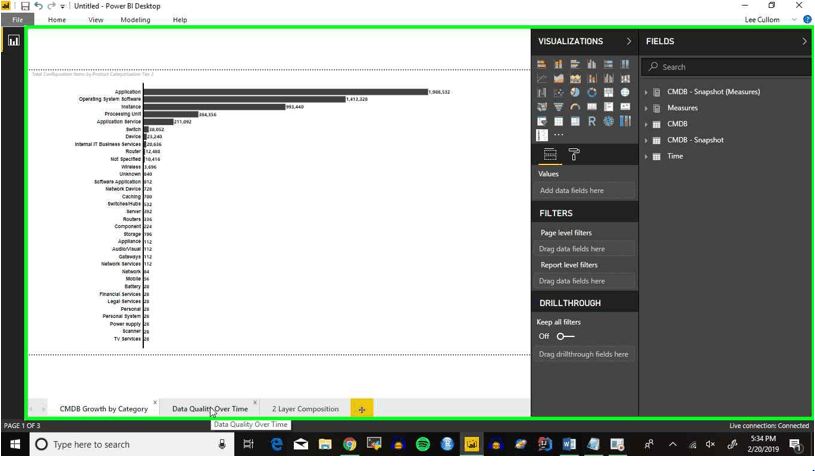
Task: Save the report from the title bar
Action: [25, 6]
